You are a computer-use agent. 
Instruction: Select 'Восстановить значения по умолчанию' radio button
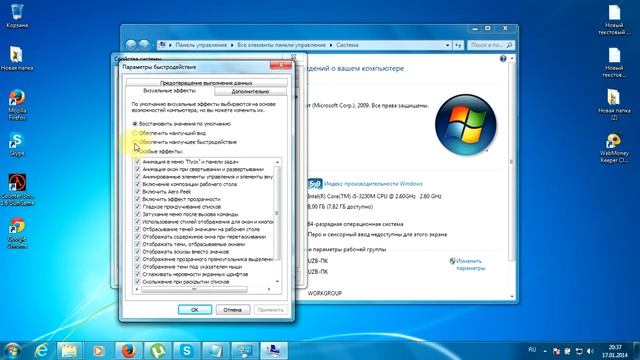coord(135,124)
